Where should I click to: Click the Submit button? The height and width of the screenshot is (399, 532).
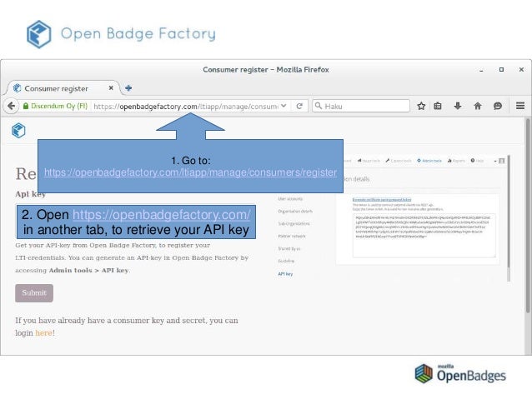(34, 293)
